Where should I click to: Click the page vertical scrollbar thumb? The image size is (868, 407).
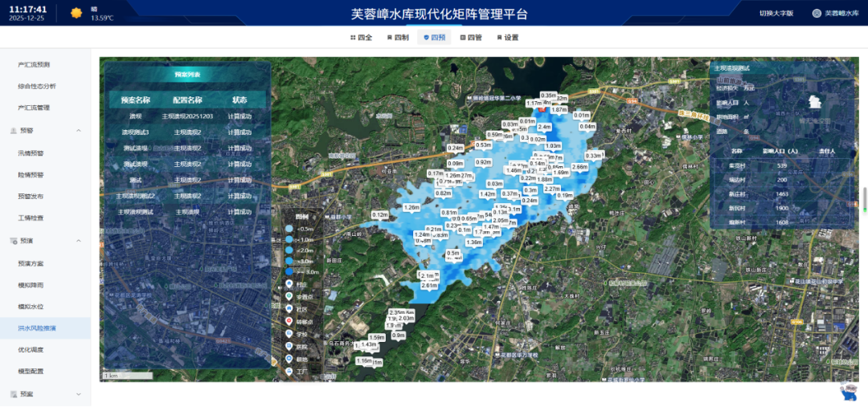point(865,197)
